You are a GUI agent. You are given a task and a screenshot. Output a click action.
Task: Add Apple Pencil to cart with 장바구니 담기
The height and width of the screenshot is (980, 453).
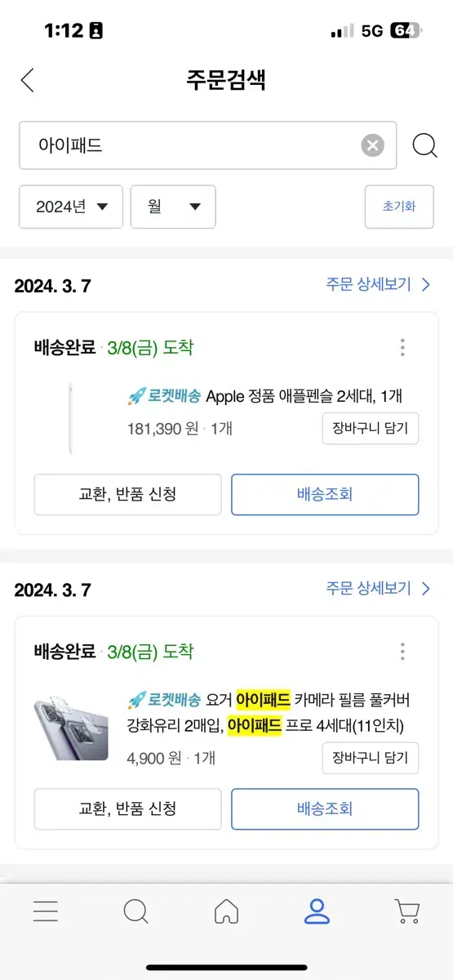[371, 428]
